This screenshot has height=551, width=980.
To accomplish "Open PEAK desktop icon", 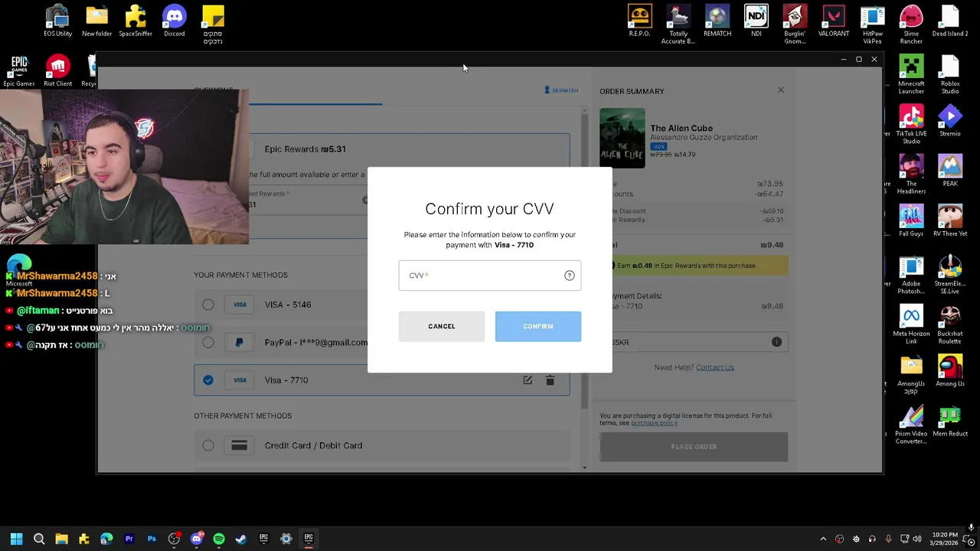I will tap(950, 171).
